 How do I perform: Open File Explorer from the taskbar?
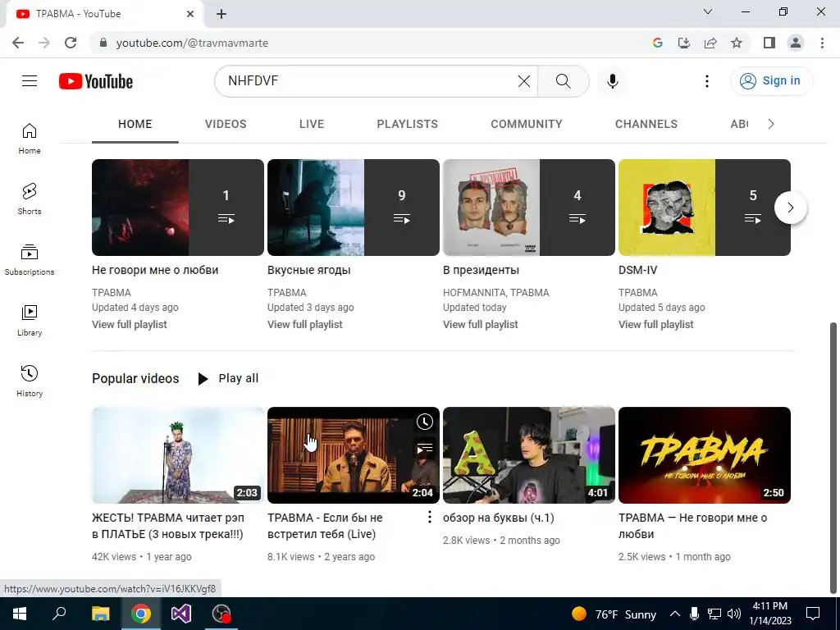(x=100, y=614)
